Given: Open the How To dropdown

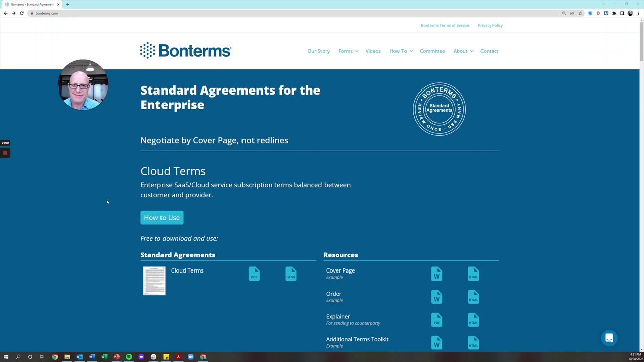Looking at the screenshot, I should pos(400,51).
